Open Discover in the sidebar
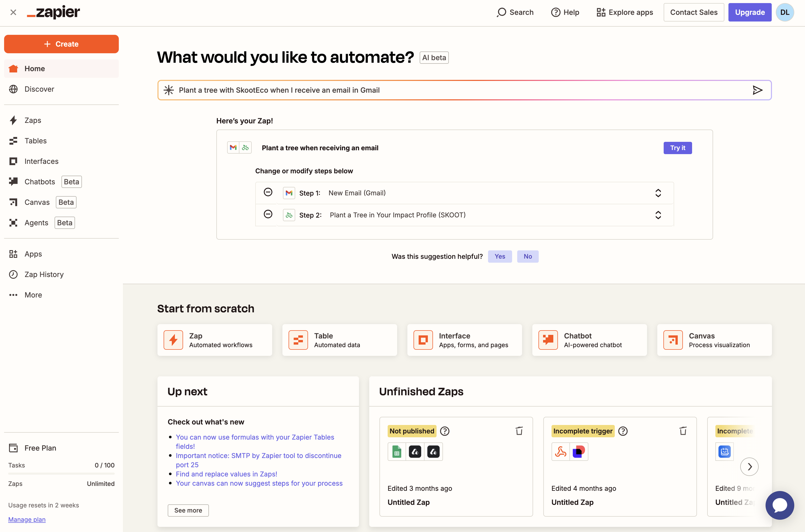The width and height of the screenshot is (805, 532). [x=61, y=89]
